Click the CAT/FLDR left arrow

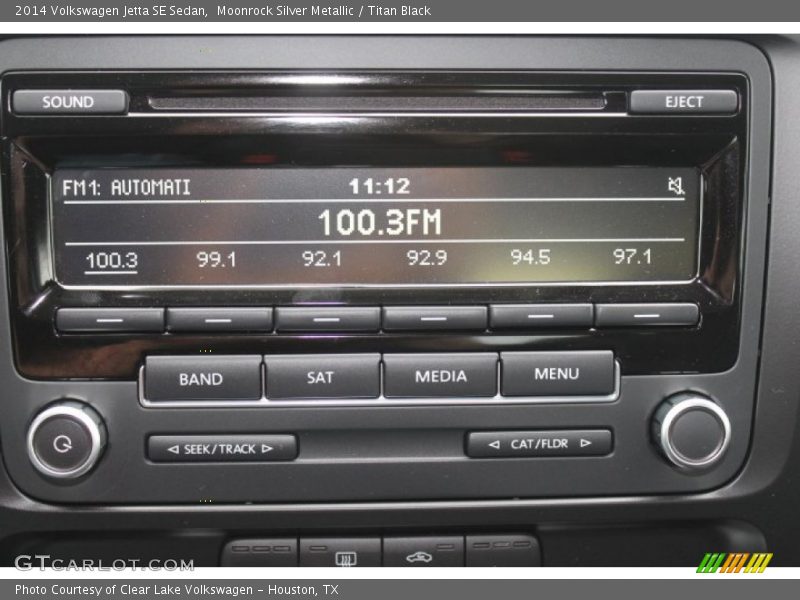[x=494, y=444]
